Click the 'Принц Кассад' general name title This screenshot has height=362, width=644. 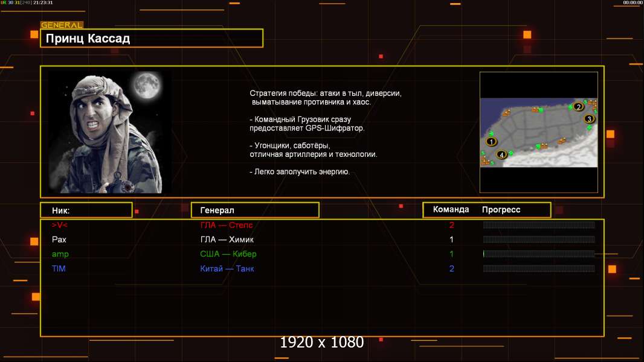[x=88, y=39]
